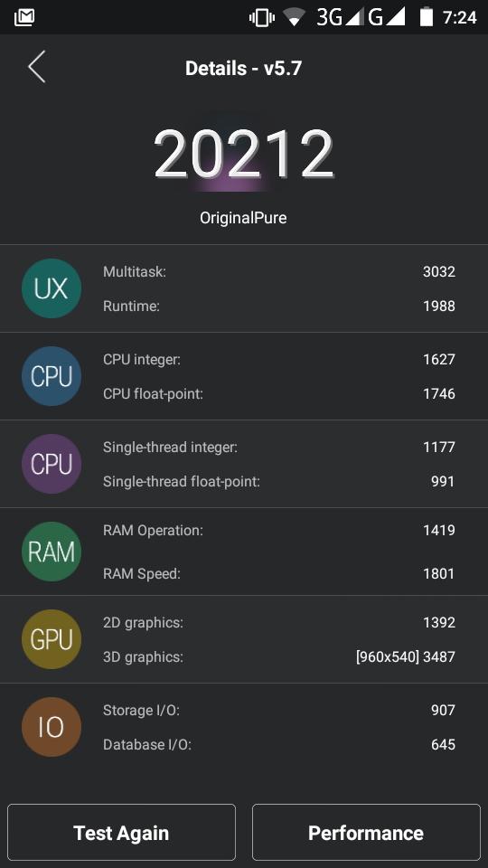
Task: Select the Database I/O result row
Action: (279, 744)
